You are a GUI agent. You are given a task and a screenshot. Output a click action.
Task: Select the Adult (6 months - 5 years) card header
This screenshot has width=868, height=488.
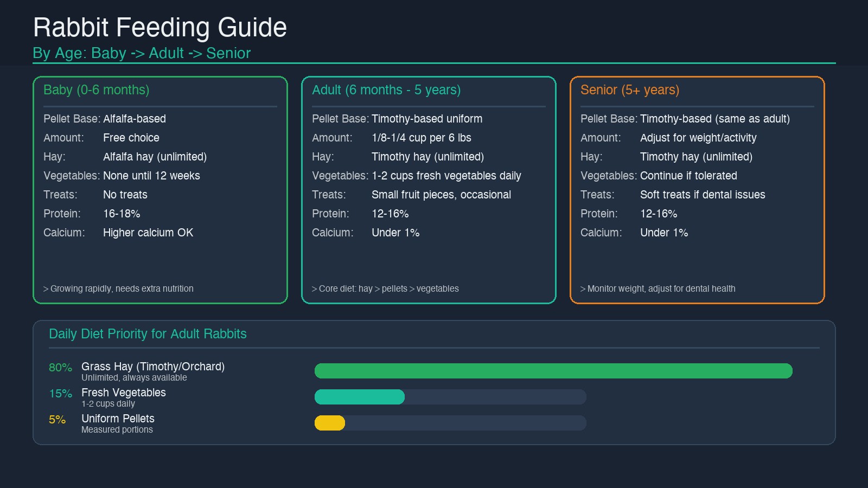click(x=386, y=90)
